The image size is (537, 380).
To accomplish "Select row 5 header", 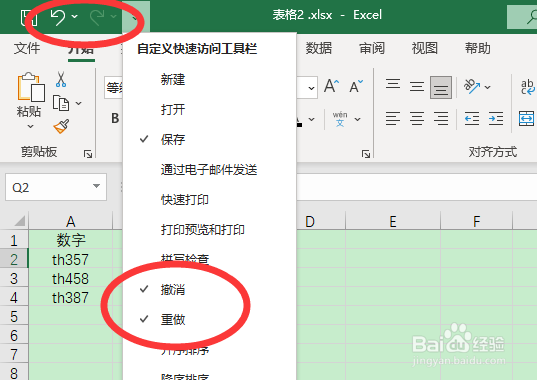I will [14, 317].
